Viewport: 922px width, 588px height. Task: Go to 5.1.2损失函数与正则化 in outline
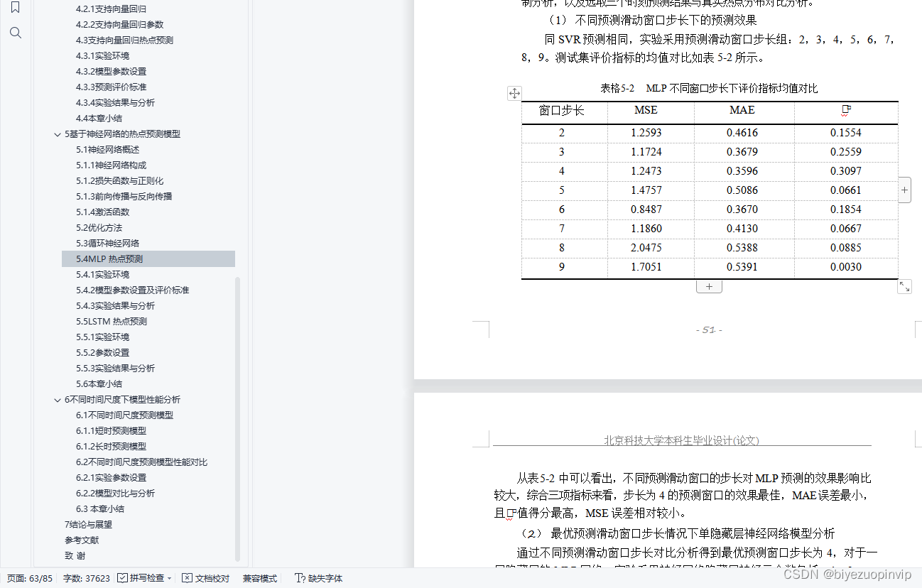(119, 180)
